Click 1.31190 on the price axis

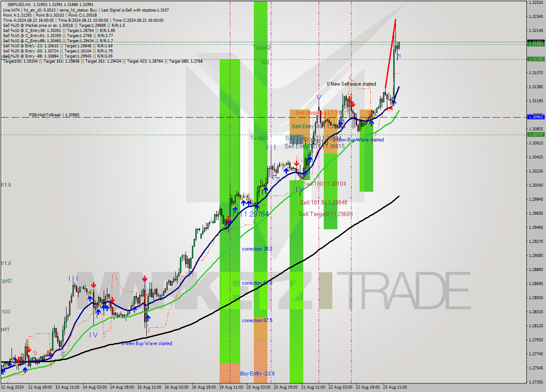point(536,101)
